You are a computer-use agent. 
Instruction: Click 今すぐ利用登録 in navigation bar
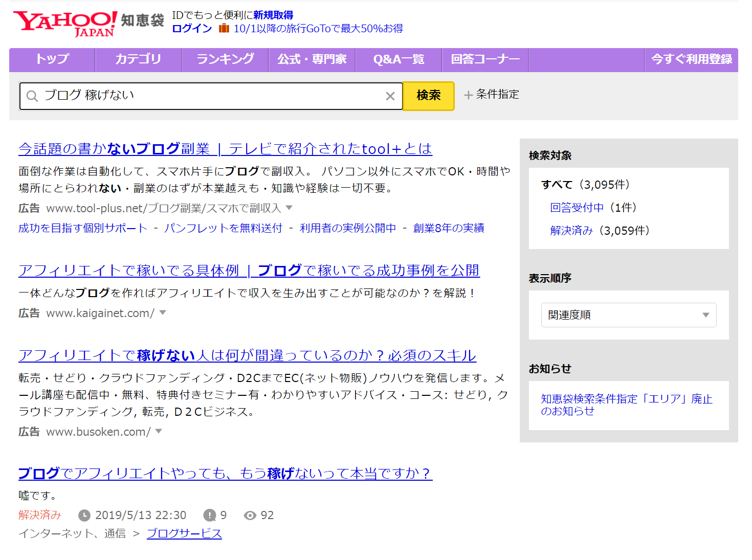click(691, 60)
